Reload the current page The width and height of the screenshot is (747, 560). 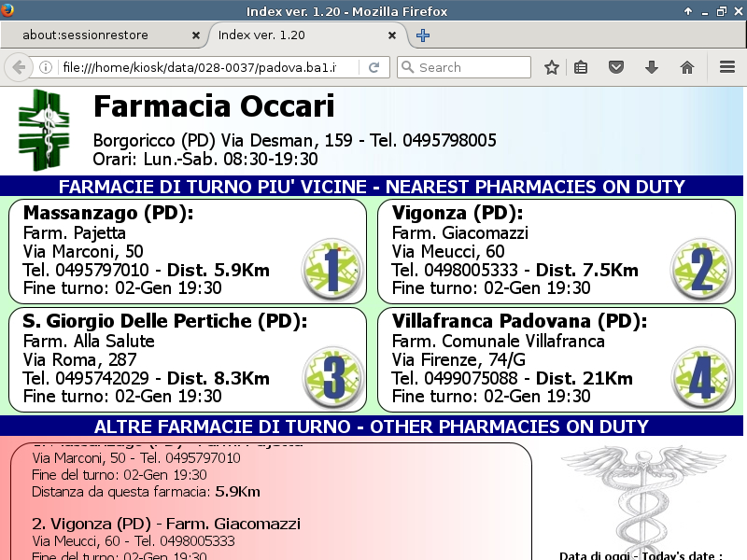pos(373,67)
